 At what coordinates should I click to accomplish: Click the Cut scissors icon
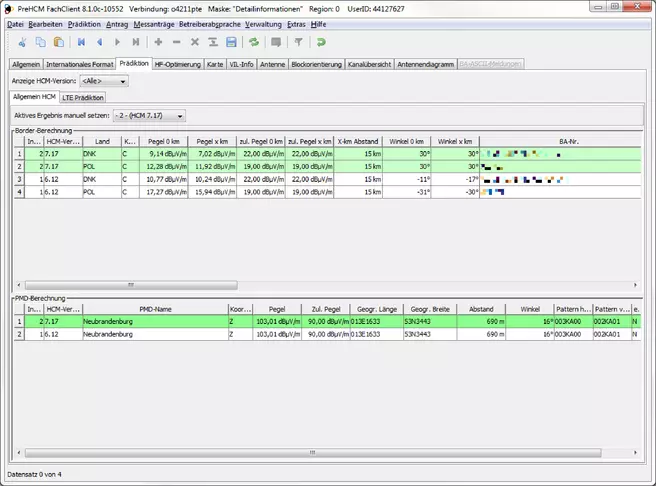point(22,42)
